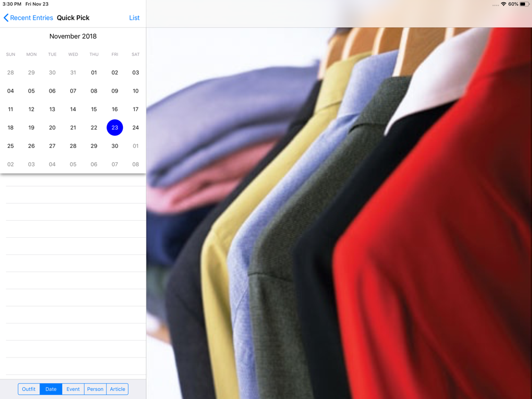
Task: Pick date 14 on the calendar
Action: click(x=73, y=109)
